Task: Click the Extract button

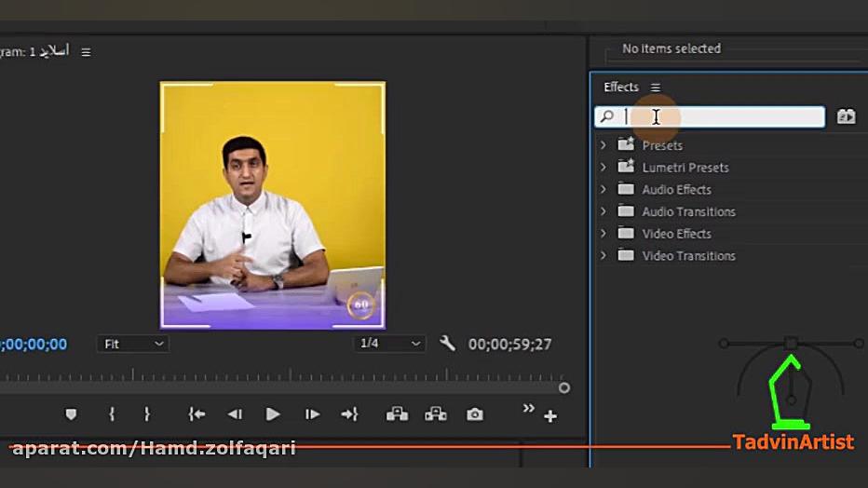Action: 436,413
